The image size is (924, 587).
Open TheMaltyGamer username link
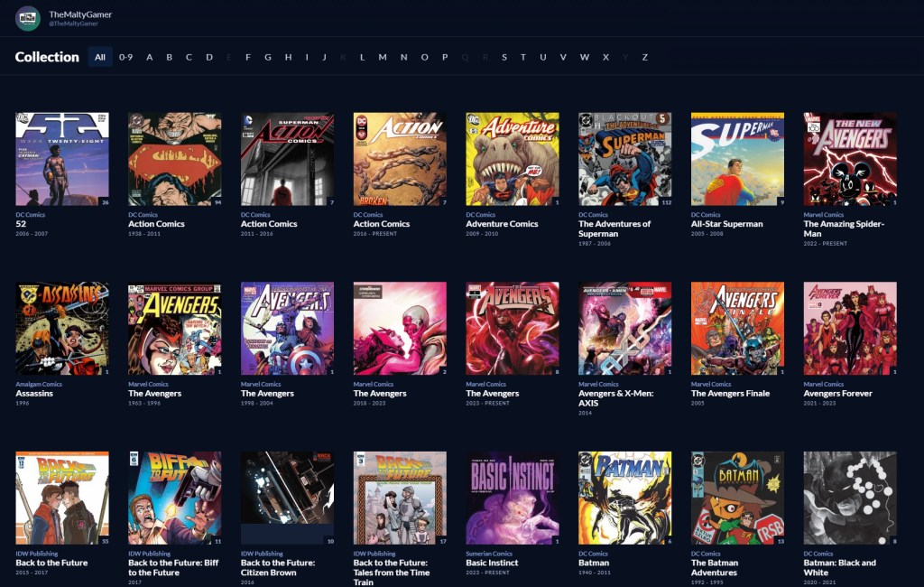(x=80, y=14)
